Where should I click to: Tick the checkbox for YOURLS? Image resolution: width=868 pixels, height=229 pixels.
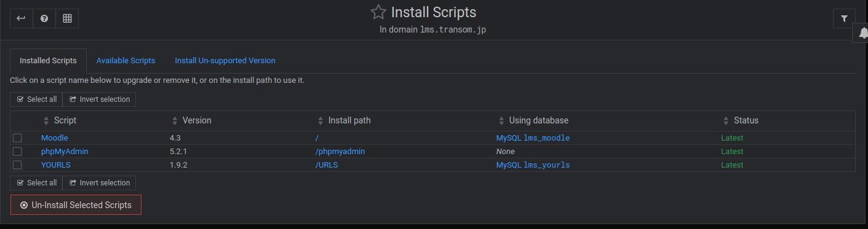[17, 165]
